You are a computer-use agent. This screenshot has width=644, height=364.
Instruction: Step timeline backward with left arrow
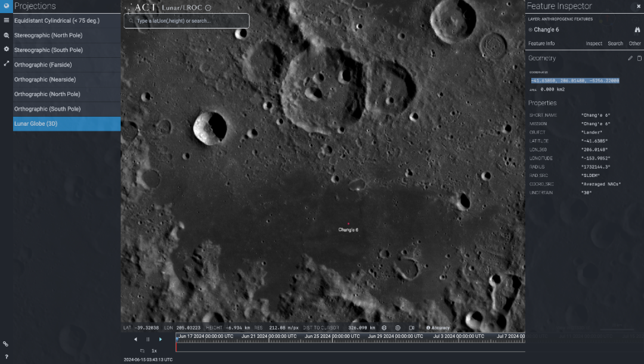pos(135,340)
